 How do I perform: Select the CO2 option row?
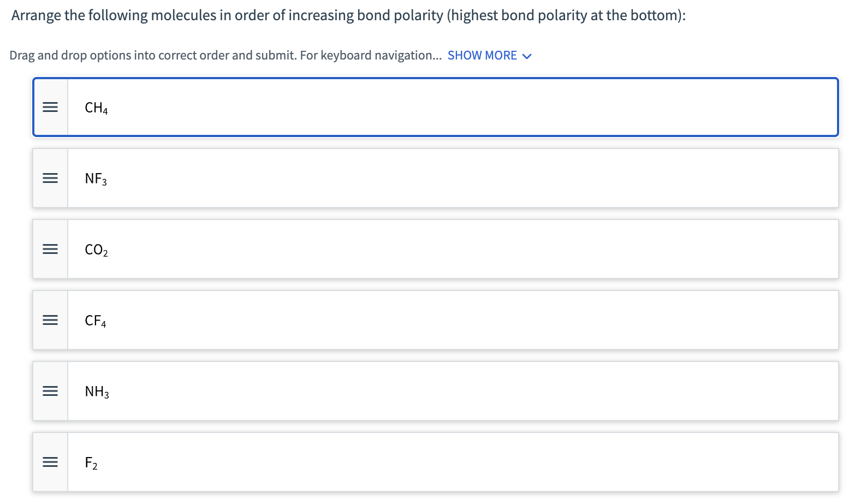[382, 249]
